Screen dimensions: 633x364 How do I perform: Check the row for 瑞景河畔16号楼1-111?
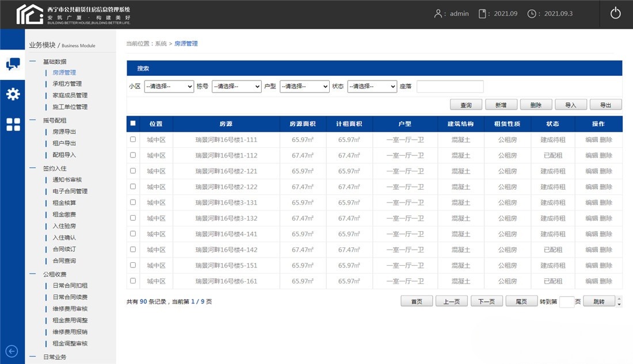click(x=132, y=139)
